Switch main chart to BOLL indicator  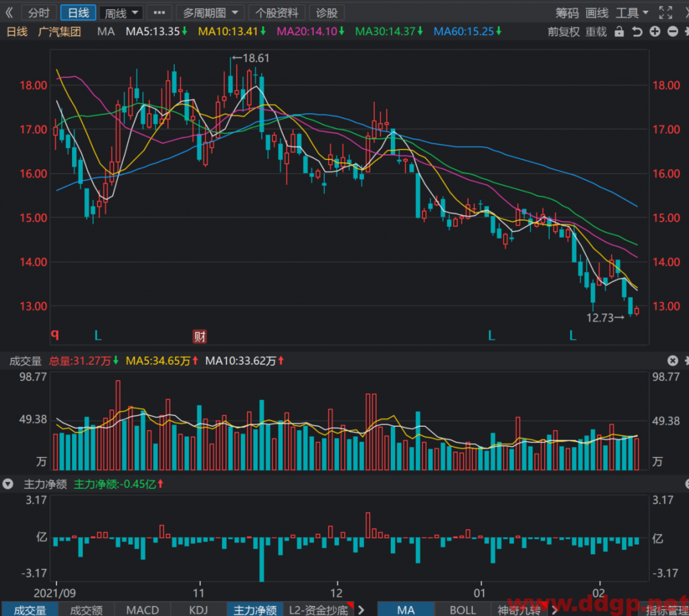click(x=463, y=610)
